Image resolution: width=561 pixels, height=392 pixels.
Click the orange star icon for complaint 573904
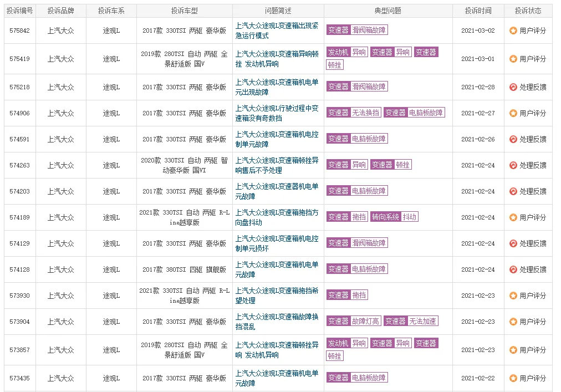click(x=513, y=322)
